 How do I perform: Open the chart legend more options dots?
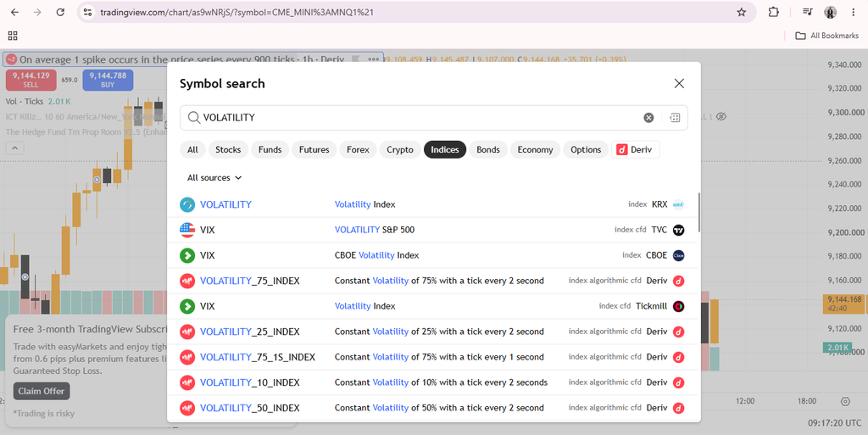pyautogui.click(x=374, y=59)
